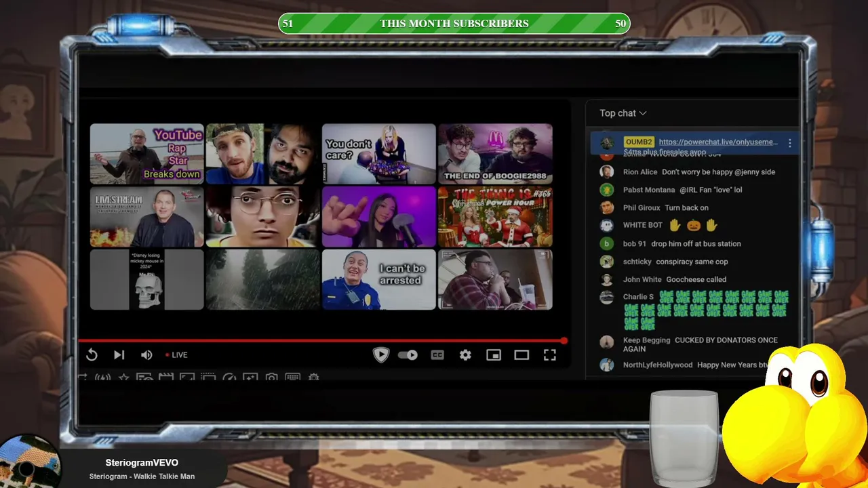Enter fullscreen mode
Screen dimensions: 868x488
click(550, 354)
